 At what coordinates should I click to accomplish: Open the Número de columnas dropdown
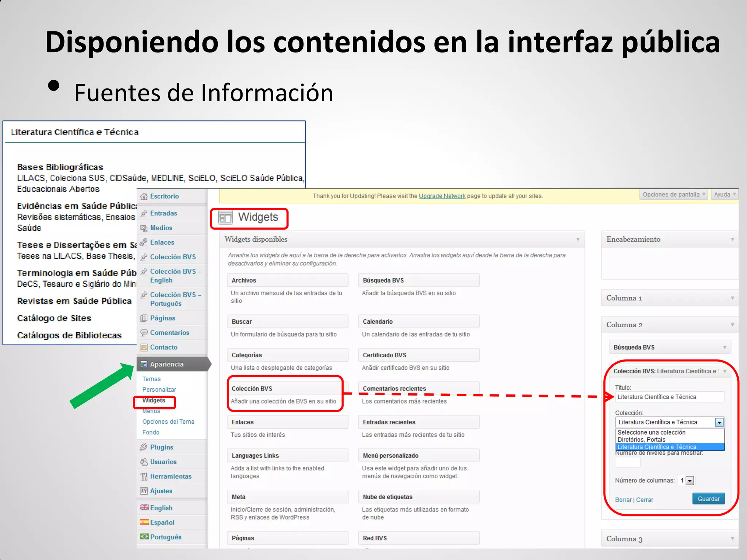tap(686, 481)
